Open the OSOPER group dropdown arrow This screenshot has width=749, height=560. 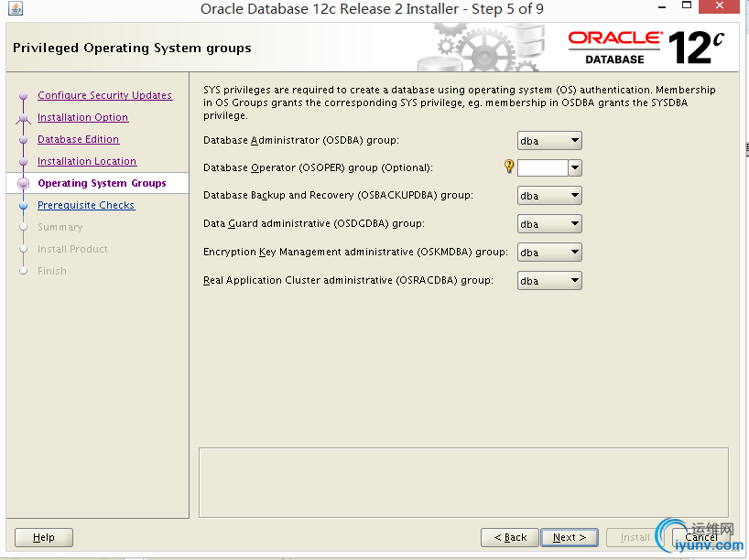[x=575, y=167]
